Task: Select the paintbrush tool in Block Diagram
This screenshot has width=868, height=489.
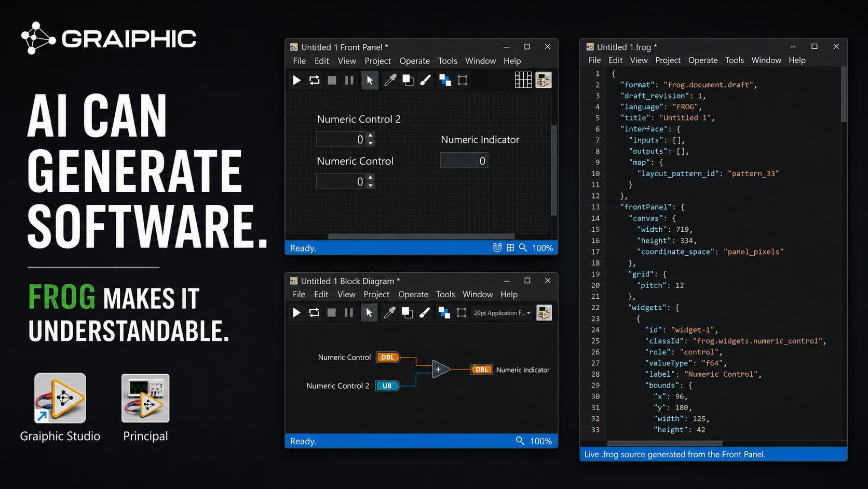Action: point(424,312)
